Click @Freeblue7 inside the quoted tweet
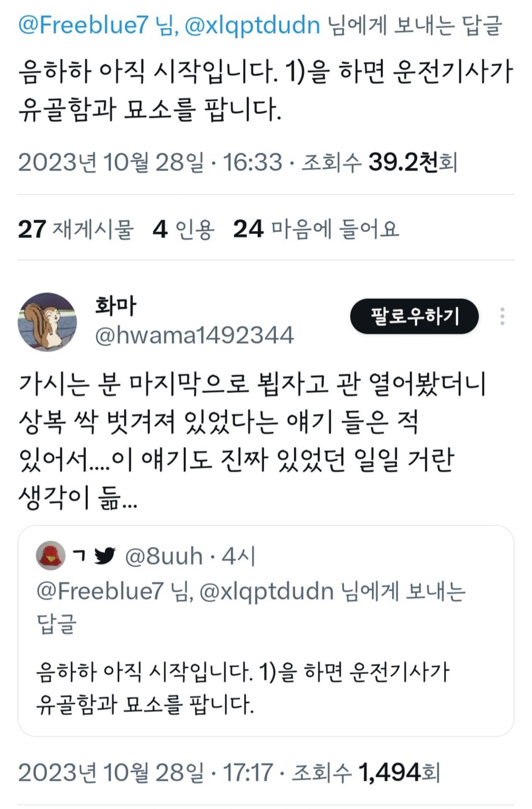This screenshot has height=809, width=532. pyautogui.click(x=100, y=591)
